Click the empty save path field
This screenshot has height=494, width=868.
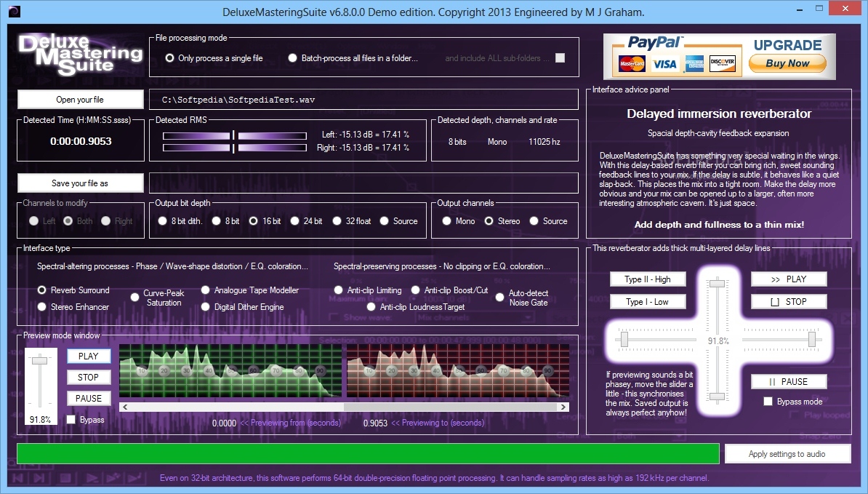tap(363, 183)
